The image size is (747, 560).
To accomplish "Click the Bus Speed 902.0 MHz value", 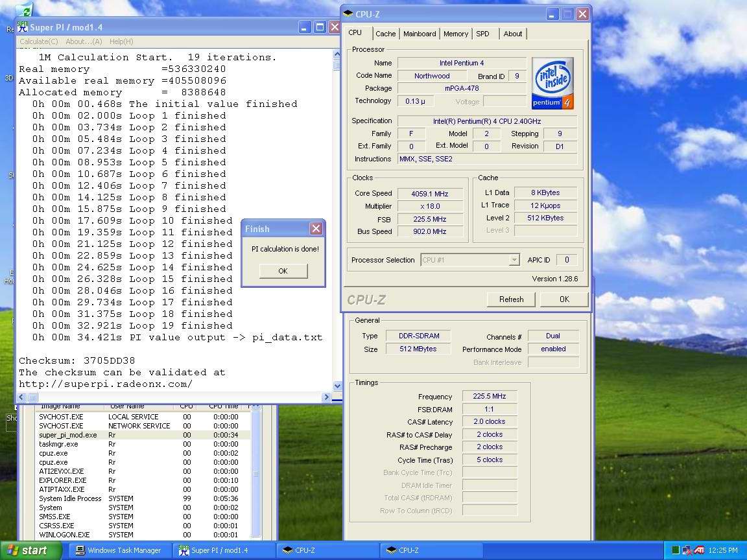I will click(430, 231).
